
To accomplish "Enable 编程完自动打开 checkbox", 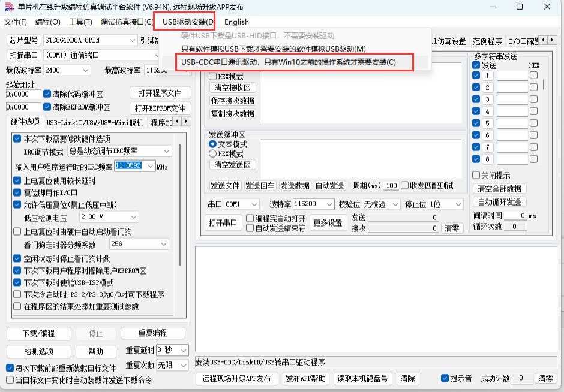I will [250, 218].
